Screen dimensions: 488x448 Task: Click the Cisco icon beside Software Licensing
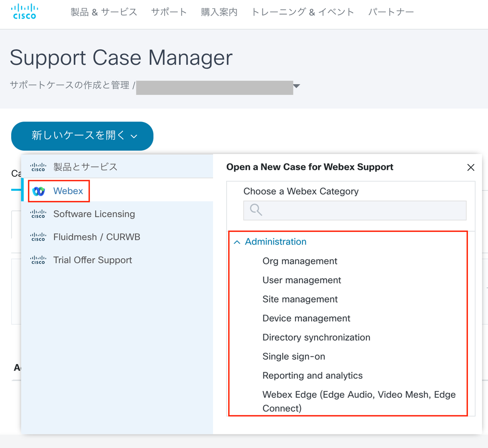(x=38, y=214)
